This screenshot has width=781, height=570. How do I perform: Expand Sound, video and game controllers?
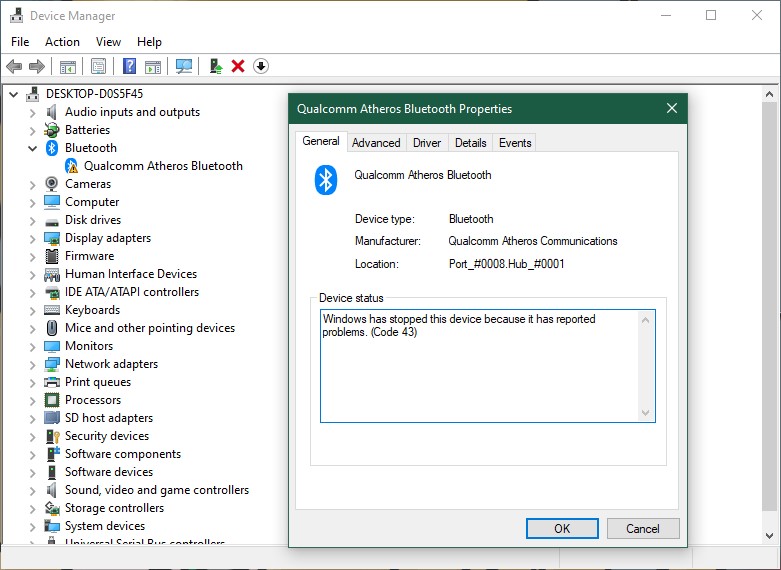pos(33,491)
